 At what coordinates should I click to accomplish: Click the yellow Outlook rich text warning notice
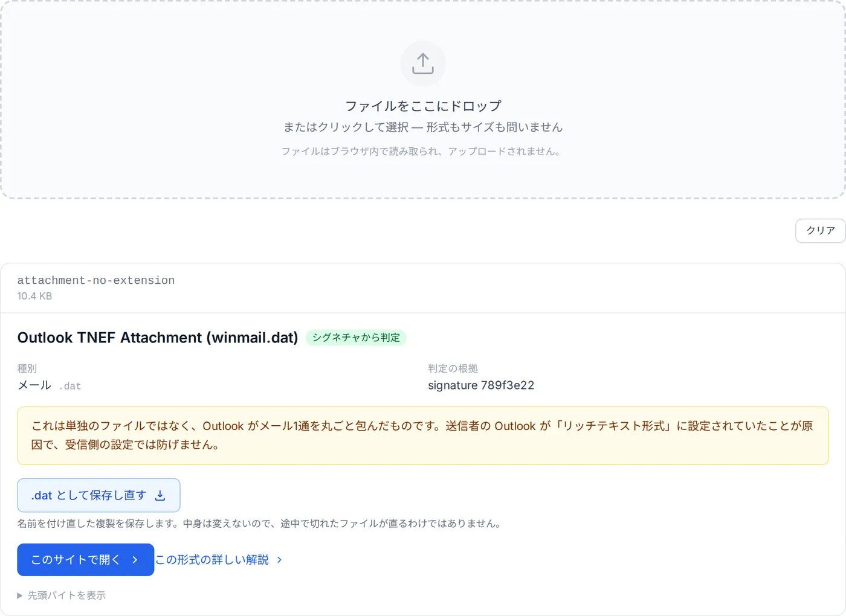(x=423, y=435)
